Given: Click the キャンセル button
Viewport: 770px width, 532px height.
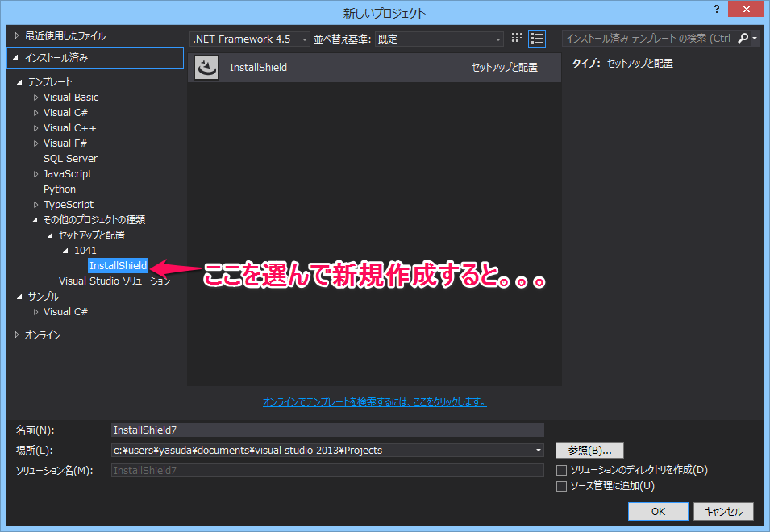Looking at the screenshot, I should click(723, 511).
